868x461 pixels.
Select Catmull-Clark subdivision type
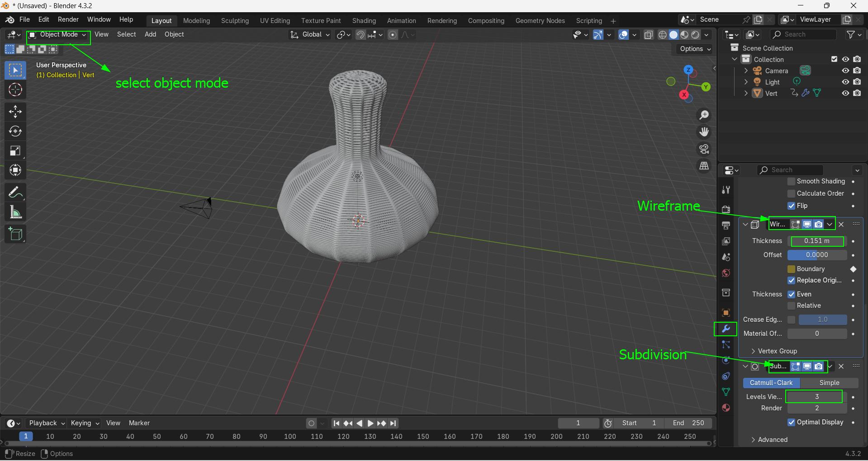771,383
